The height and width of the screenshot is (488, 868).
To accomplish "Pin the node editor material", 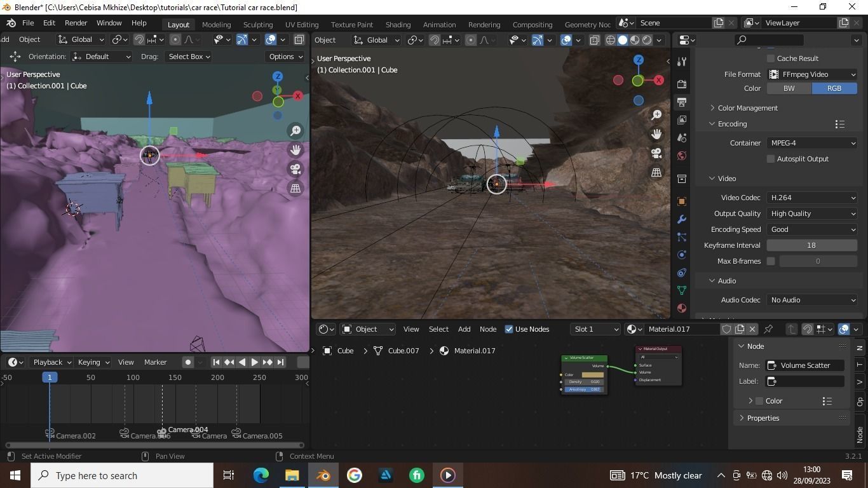I will coord(768,329).
